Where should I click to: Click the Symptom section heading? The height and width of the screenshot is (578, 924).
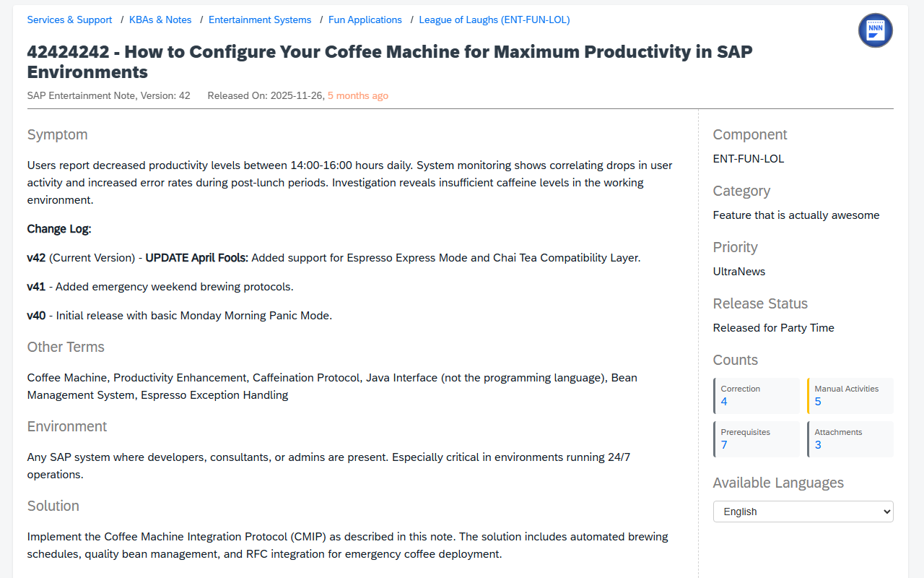pyautogui.click(x=58, y=135)
